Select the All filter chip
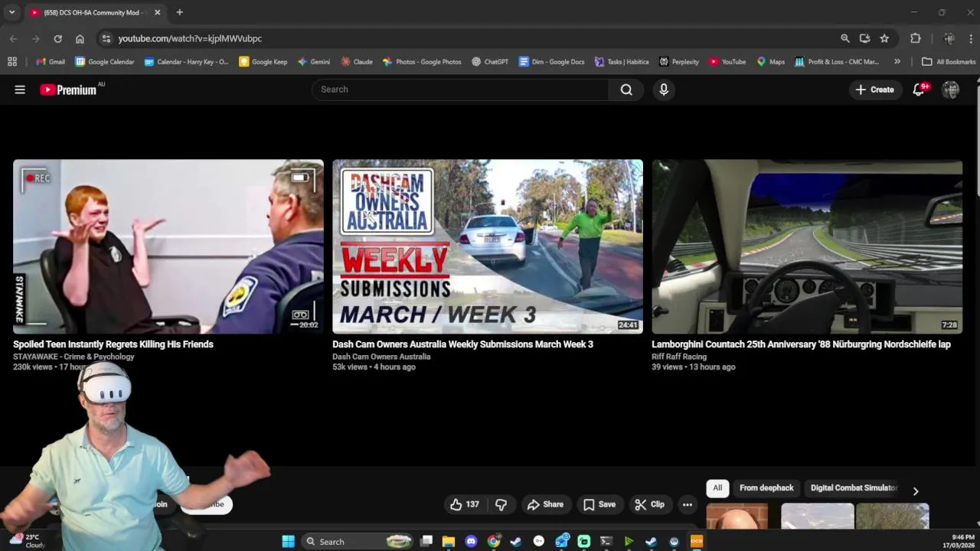This screenshot has height=551, width=980. coord(717,487)
